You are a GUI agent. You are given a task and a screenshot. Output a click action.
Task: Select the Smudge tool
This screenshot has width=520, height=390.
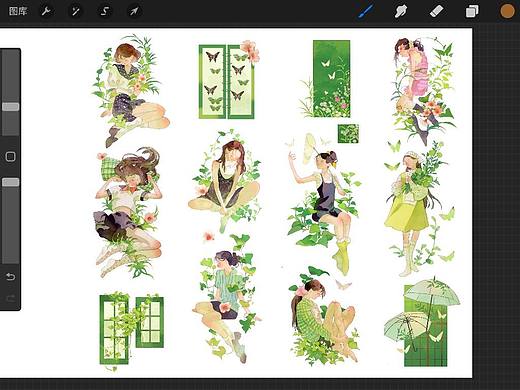[x=401, y=12]
